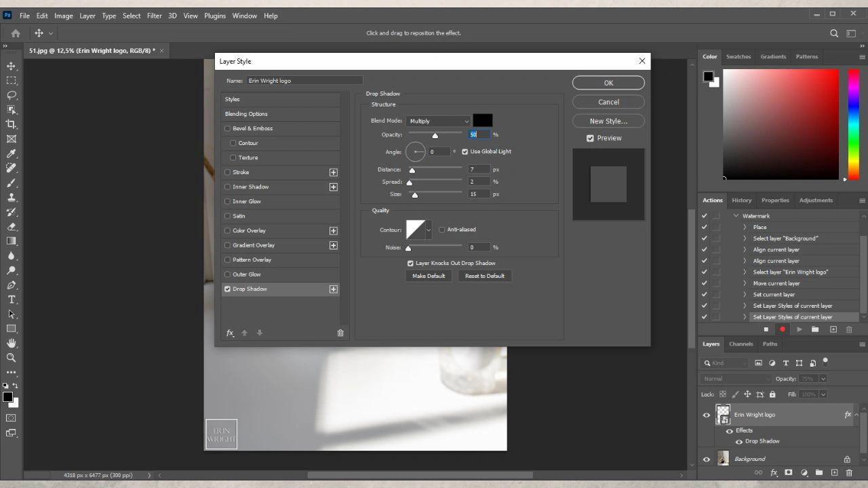Select the Horizontal Type tool
868x488 pixels.
click(11, 300)
